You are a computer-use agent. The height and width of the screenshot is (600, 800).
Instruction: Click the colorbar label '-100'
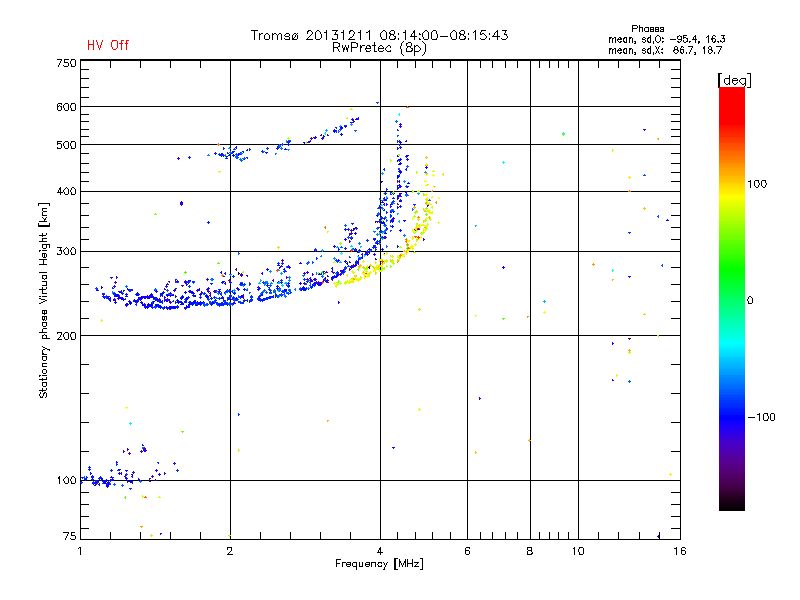[x=762, y=417]
